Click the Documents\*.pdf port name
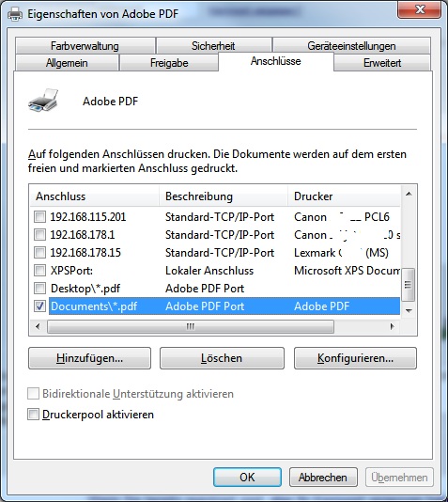 pos(94,306)
